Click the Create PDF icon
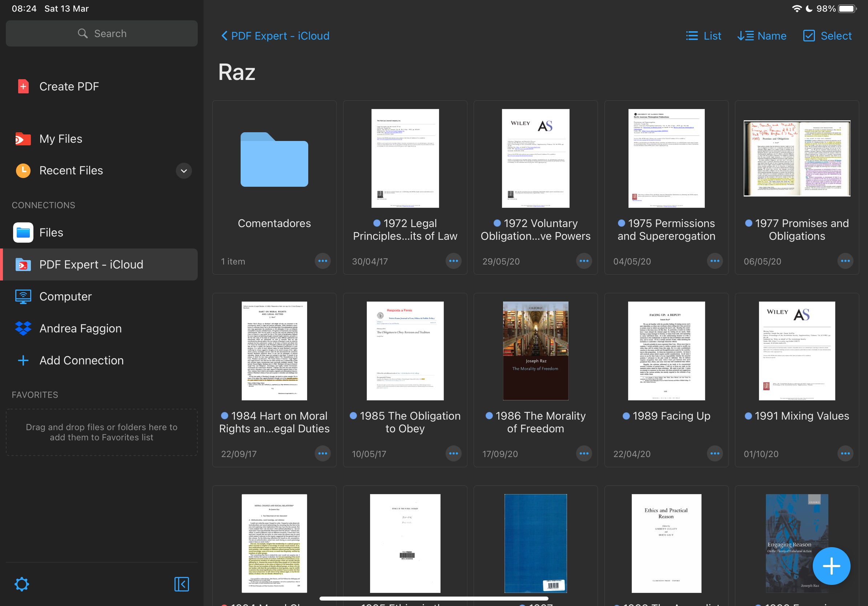 [x=23, y=86]
